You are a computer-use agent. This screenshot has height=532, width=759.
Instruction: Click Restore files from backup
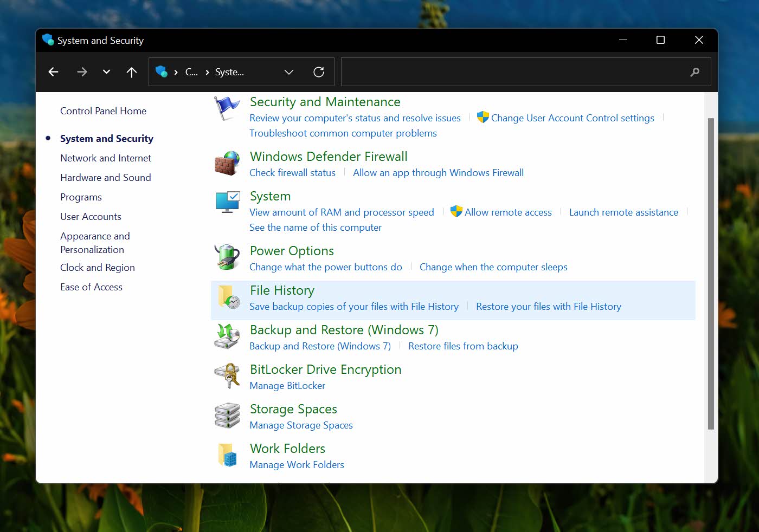point(463,346)
